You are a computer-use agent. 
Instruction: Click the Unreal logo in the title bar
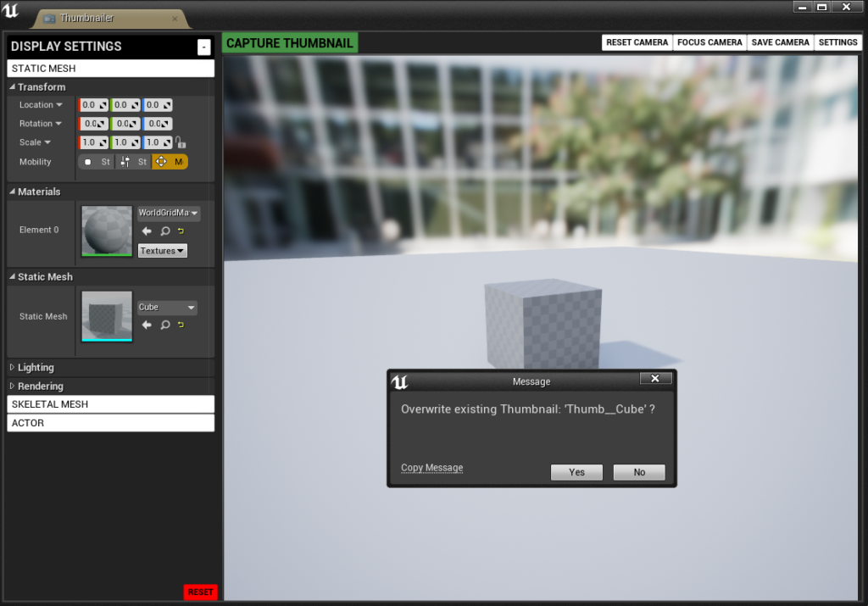click(12, 10)
